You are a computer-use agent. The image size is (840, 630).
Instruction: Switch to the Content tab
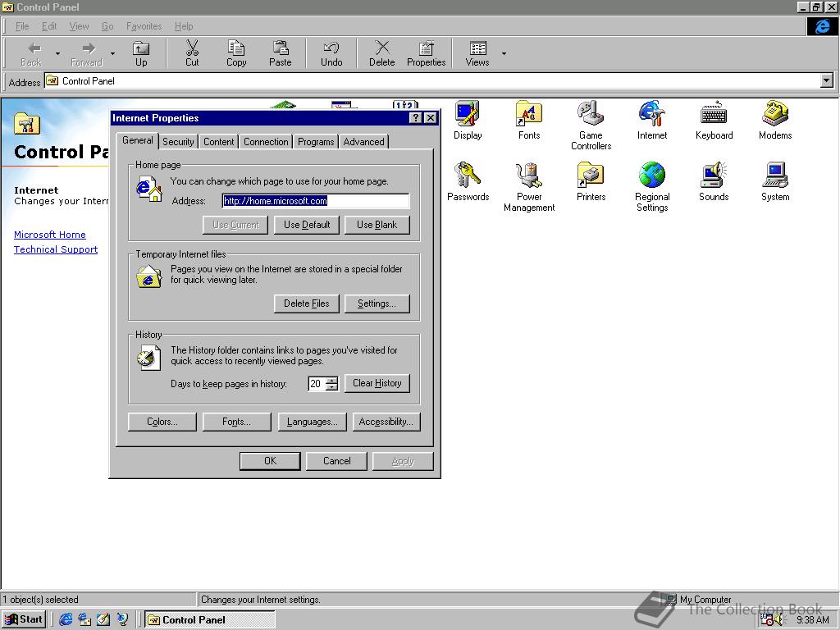(x=218, y=141)
